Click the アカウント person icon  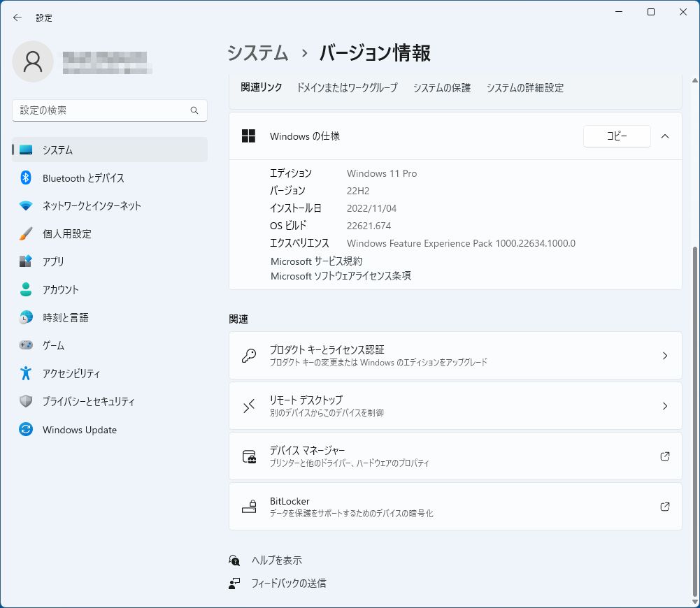tap(26, 289)
